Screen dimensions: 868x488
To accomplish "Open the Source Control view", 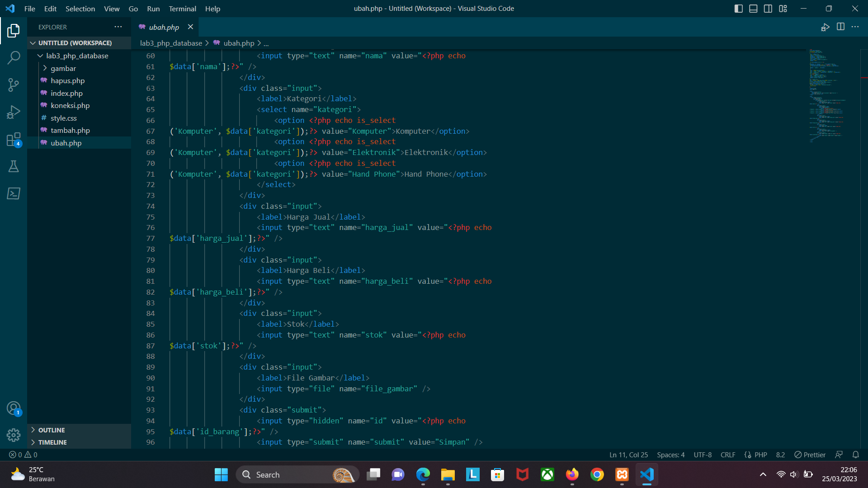I will pos(14,85).
